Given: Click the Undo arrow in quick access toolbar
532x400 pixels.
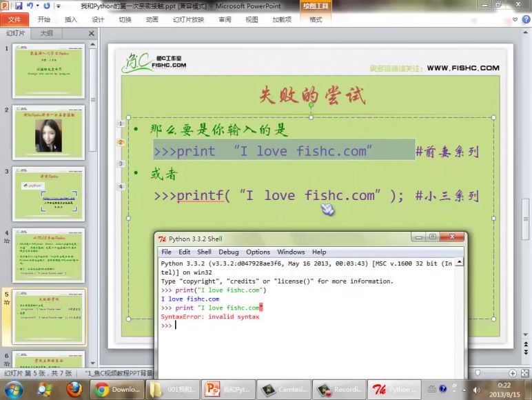Looking at the screenshot, I should click(x=30, y=6).
